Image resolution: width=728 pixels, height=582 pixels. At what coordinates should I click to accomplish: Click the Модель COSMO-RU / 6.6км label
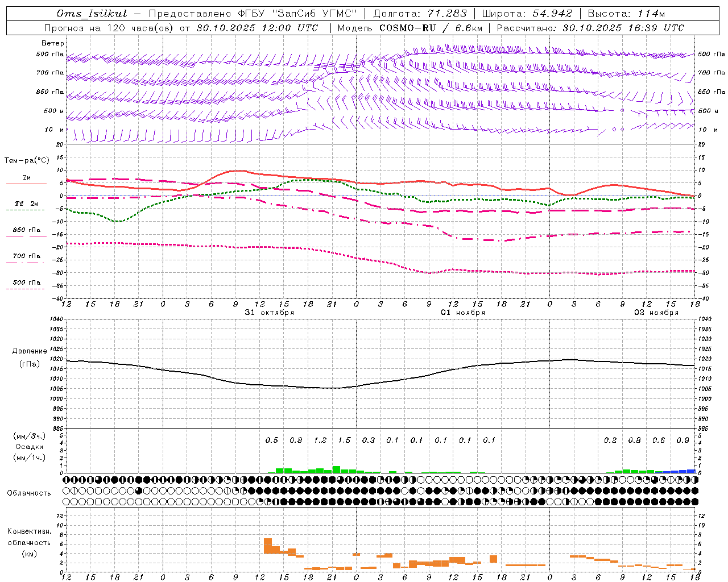coord(410,28)
